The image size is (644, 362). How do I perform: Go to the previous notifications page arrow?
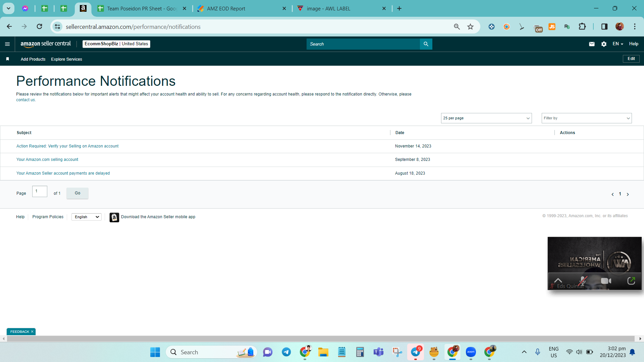coord(612,194)
